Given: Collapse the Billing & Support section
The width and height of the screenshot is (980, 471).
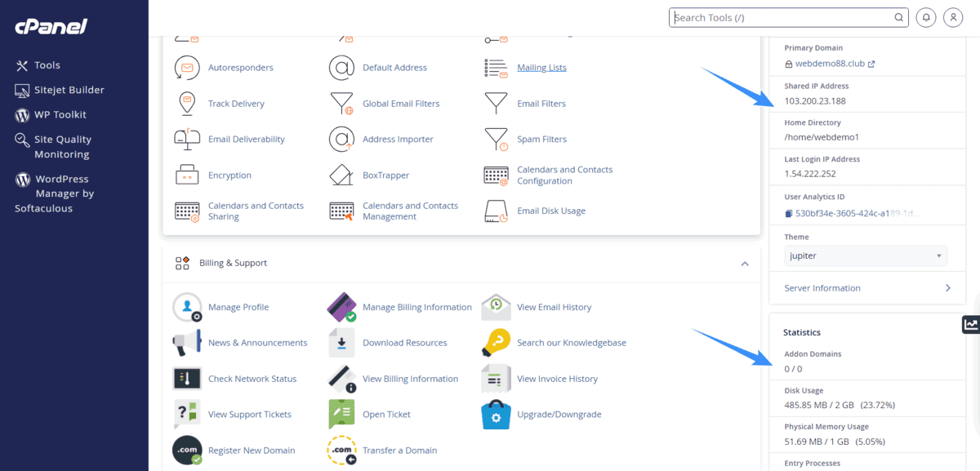Looking at the screenshot, I should coord(745,264).
